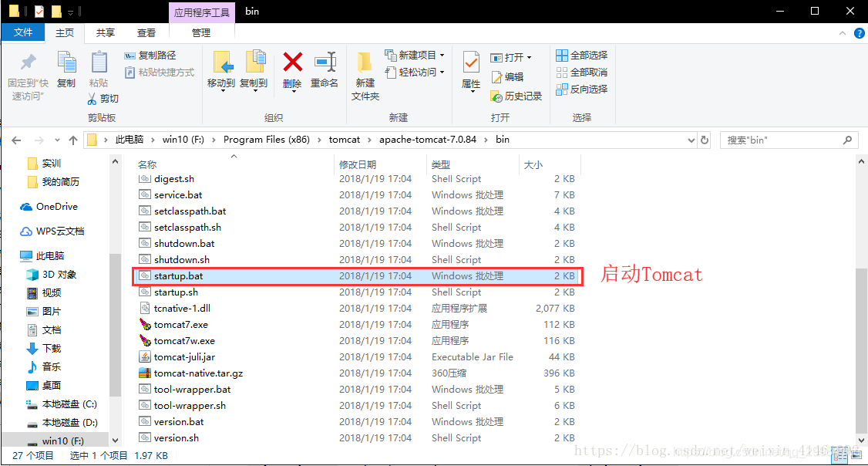Select the tcnative-1.dll file icon

coord(144,308)
